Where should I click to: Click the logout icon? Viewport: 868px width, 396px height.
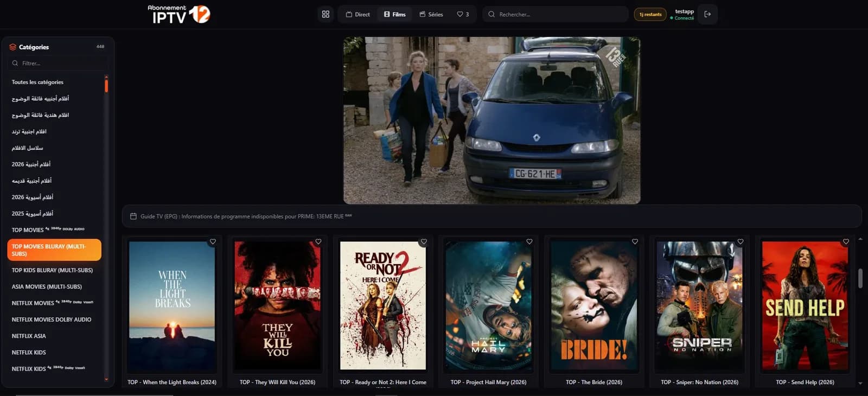[707, 14]
